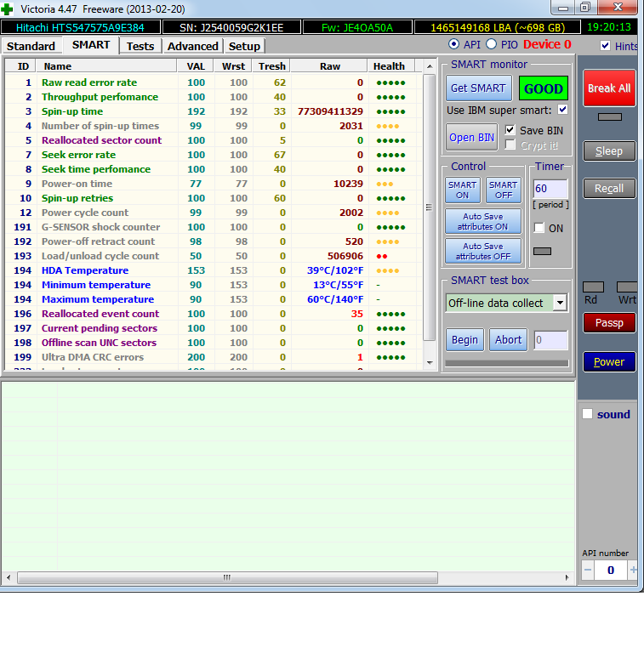Expand the Off-line data collect dropdown
This screenshot has height=653, width=644.
point(560,303)
